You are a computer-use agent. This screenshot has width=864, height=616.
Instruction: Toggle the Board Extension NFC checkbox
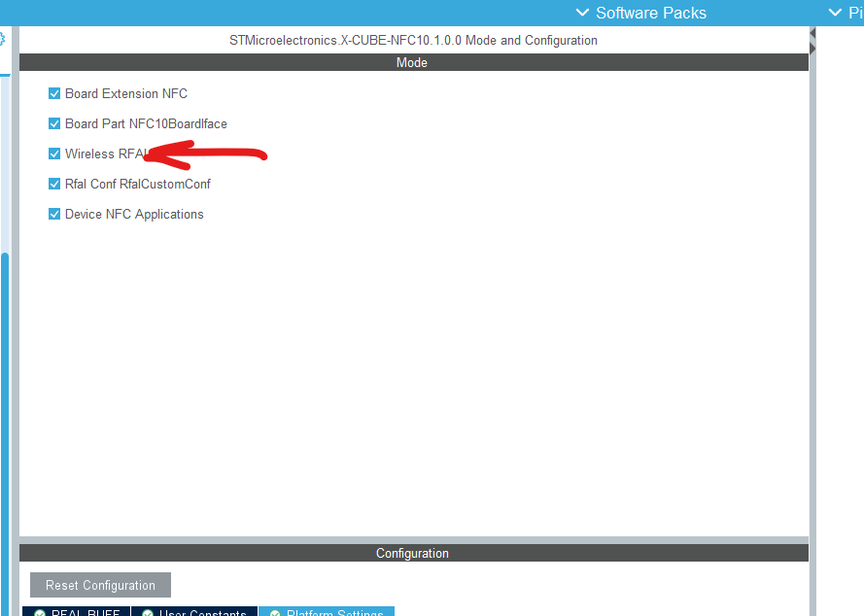[x=54, y=93]
